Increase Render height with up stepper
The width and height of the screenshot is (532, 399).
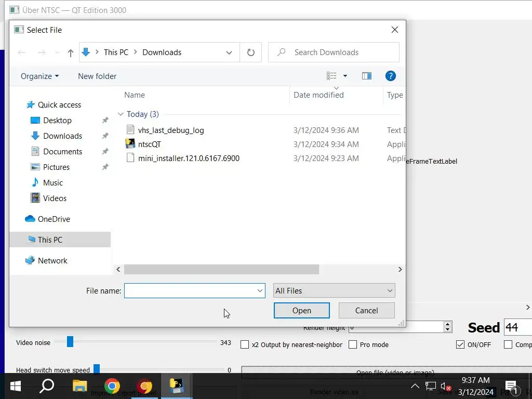(x=447, y=324)
